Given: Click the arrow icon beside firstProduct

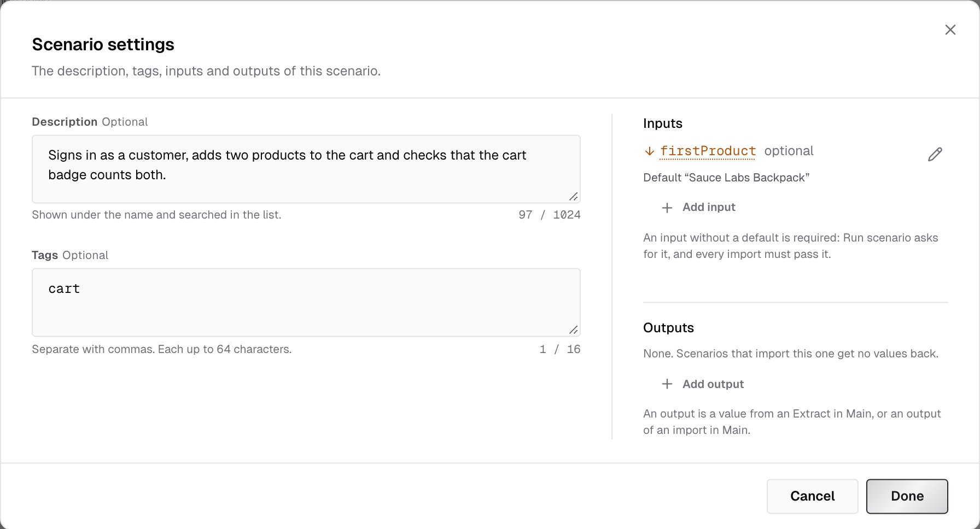Looking at the screenshot, I should pyautogui.click(x=649, y=151).
